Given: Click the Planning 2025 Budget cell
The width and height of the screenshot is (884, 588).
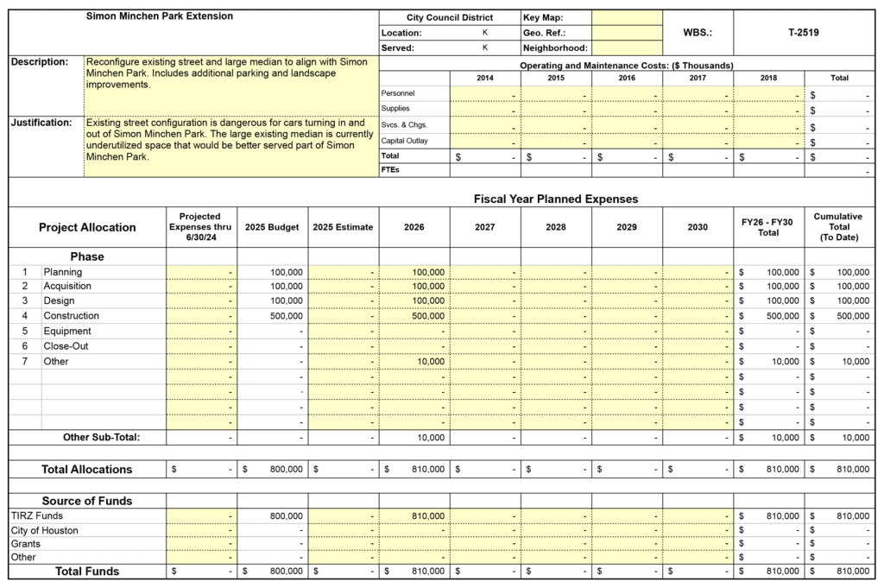Looking at the screenshot, I should point(272,272).
